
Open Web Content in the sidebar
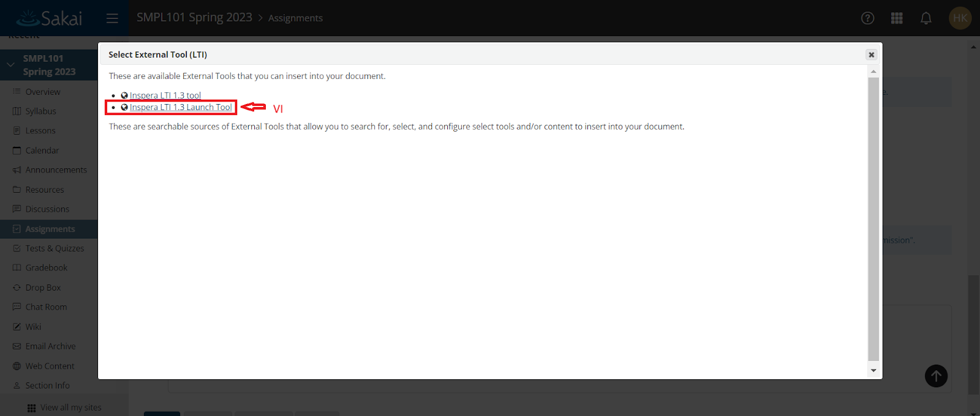49,366
